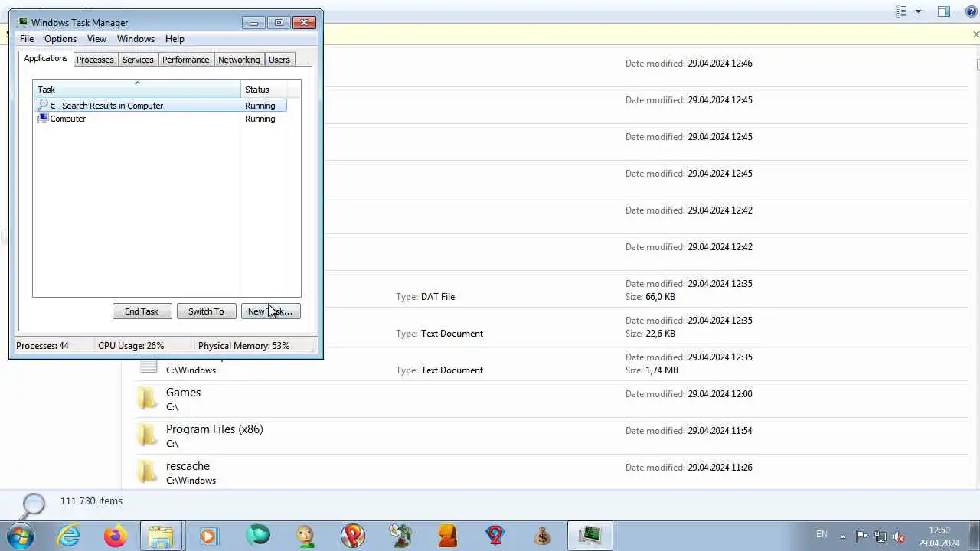Select the Text Document sized 22,6 KB
980x551 pixels.
click(x=551, y=326)
